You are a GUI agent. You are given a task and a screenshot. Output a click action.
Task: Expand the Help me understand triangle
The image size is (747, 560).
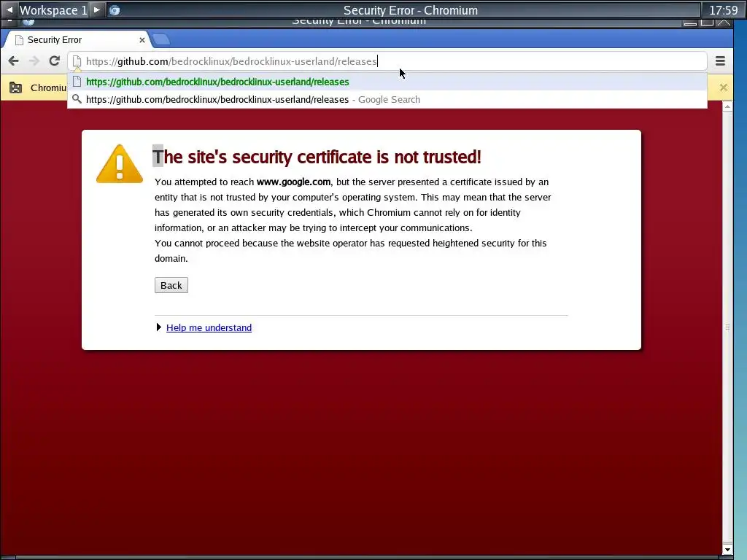coord(158,327)
